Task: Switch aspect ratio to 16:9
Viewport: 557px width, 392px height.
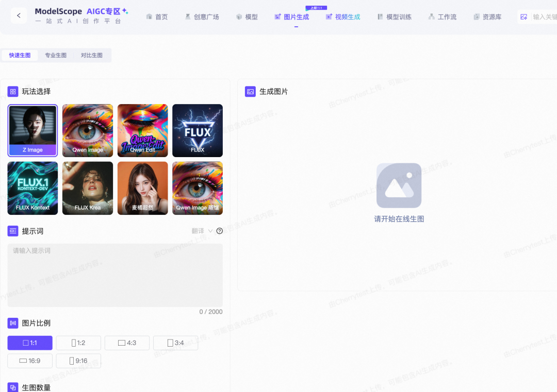Action: [29, 361]
